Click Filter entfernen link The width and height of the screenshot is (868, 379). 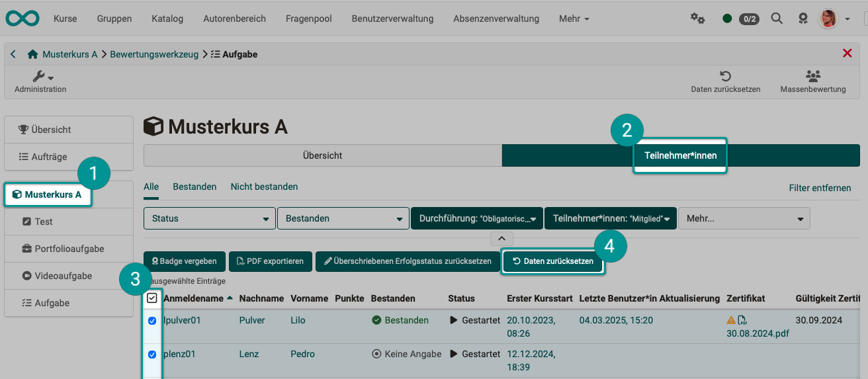tap(820, 188)
